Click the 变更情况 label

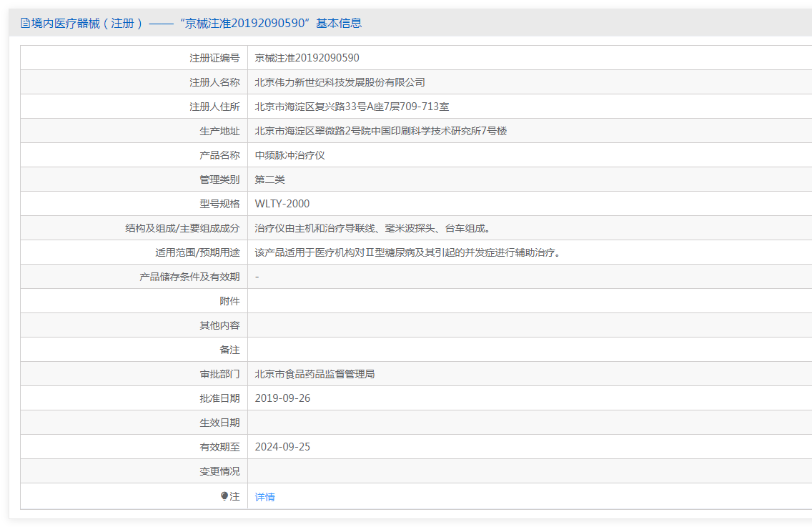[x=219, y=471]
